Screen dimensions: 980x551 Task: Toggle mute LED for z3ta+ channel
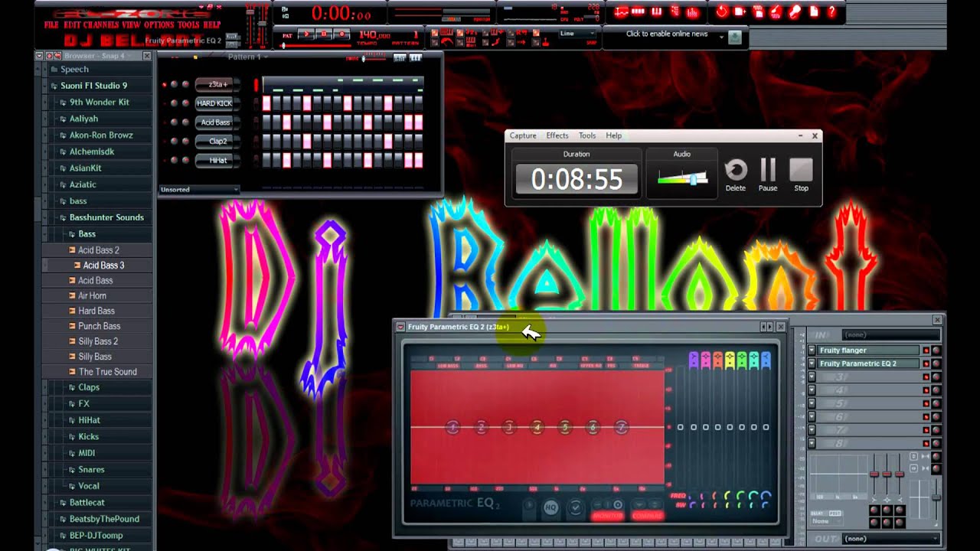click(x=165, y=84)
